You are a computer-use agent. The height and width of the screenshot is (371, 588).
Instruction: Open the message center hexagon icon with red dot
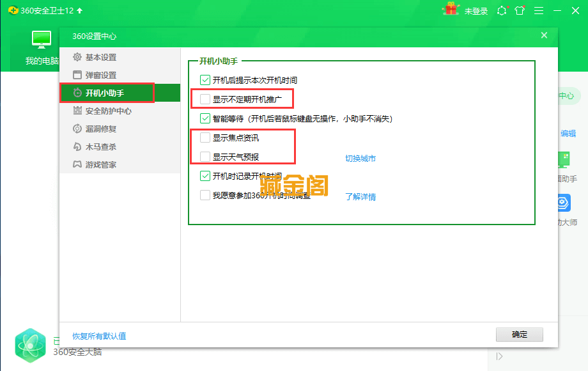pyautogui.click(x=501, y=10)
